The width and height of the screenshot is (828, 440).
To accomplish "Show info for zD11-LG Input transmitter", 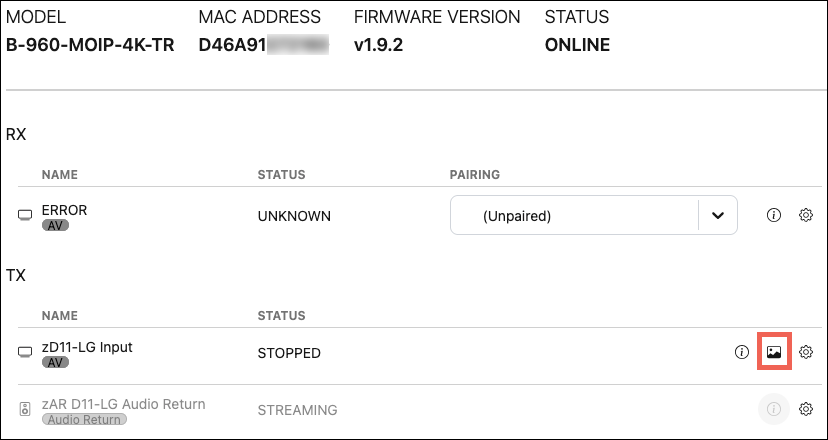I will coord(741,352).
